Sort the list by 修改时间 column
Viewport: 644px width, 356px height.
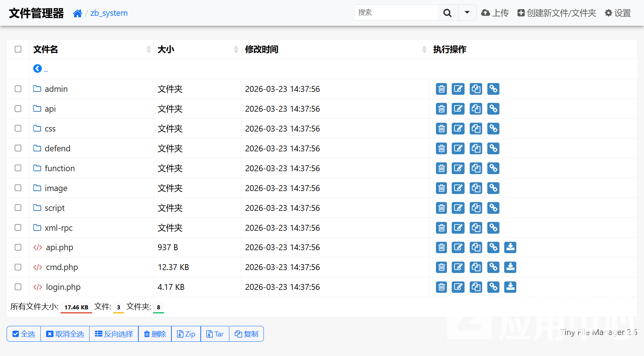261,49
